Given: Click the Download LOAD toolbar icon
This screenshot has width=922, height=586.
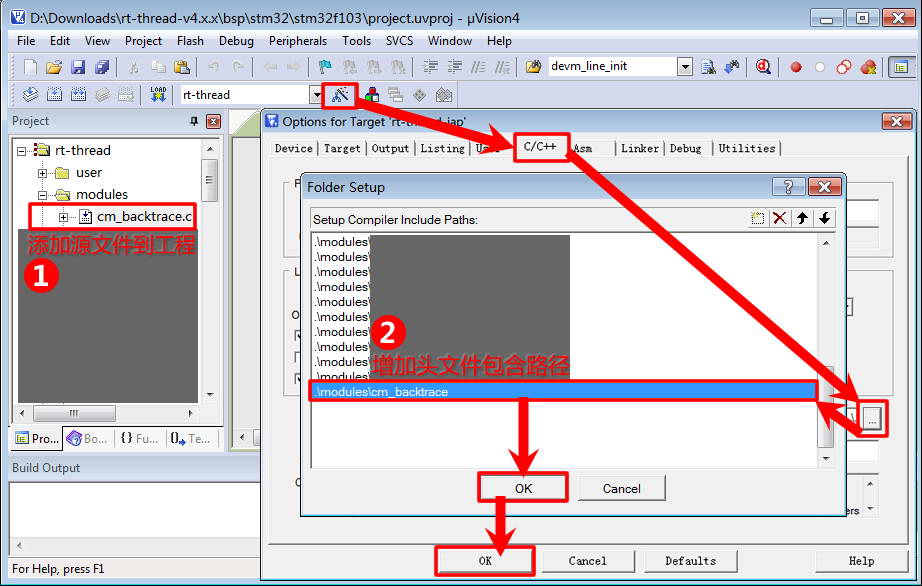Looking at the screenshot, I should (x=158, y=95).
